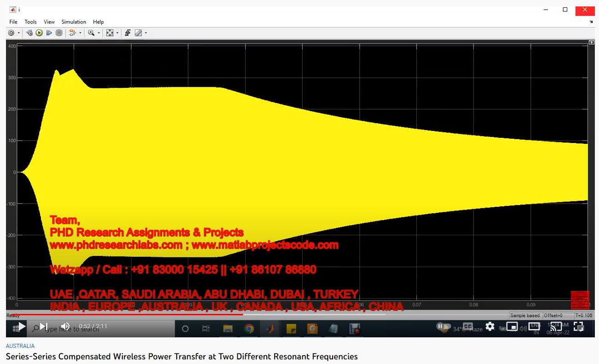599x364 pixels.
Task: Expand the scale axes dropdown arrow
Action: pyautogui.click(x=117, y=33)
